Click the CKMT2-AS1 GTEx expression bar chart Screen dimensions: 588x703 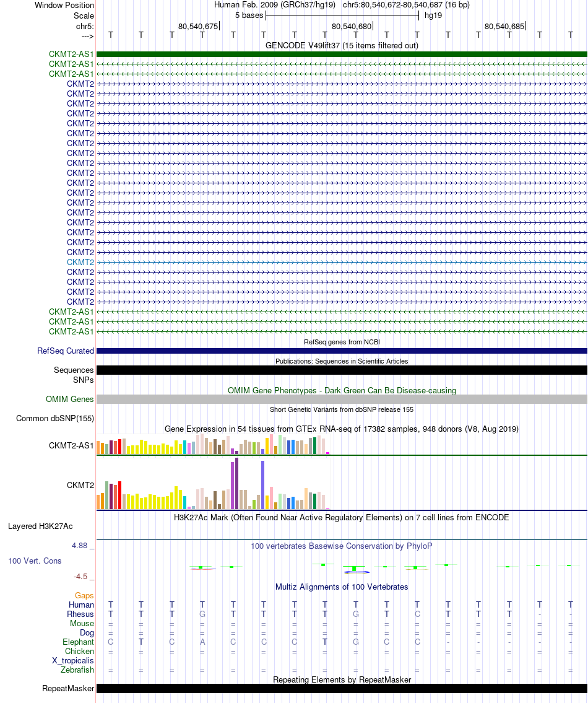point(214,444)
